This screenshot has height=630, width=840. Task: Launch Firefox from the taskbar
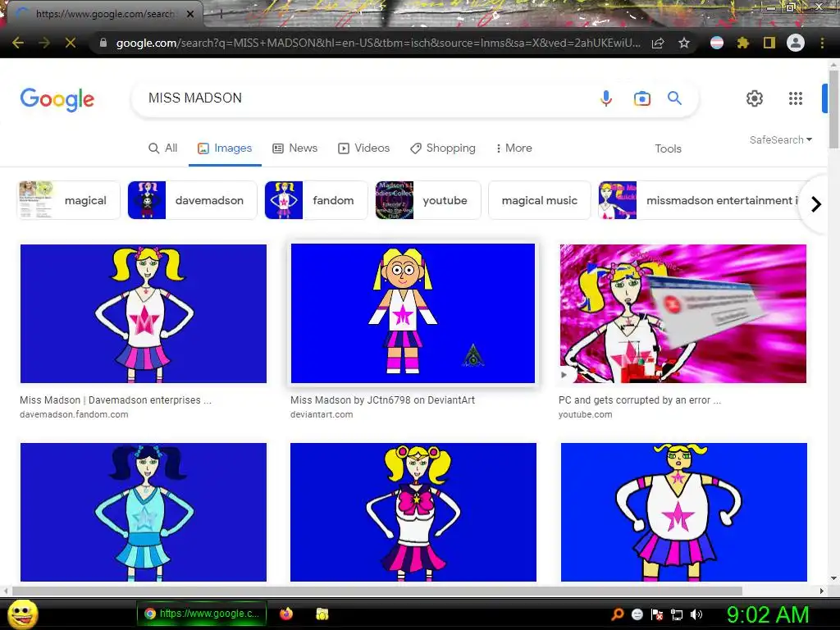(286, 614)
